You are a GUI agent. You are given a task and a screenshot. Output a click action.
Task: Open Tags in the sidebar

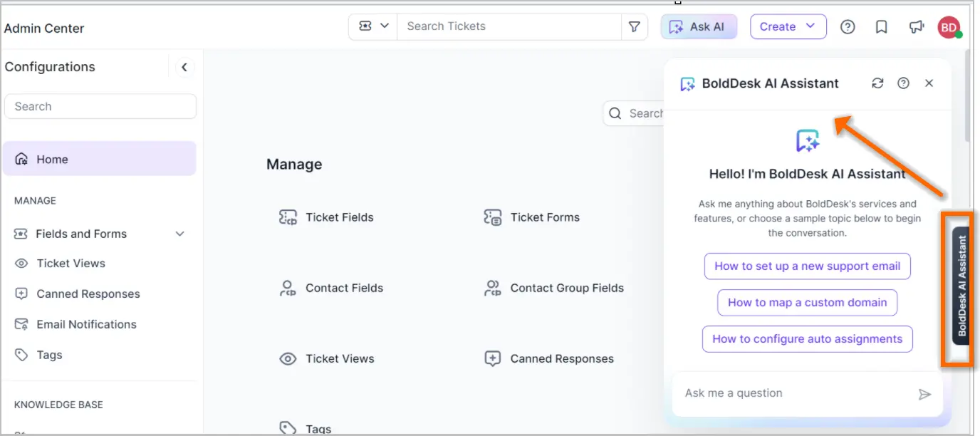click(x=50, y=355)
